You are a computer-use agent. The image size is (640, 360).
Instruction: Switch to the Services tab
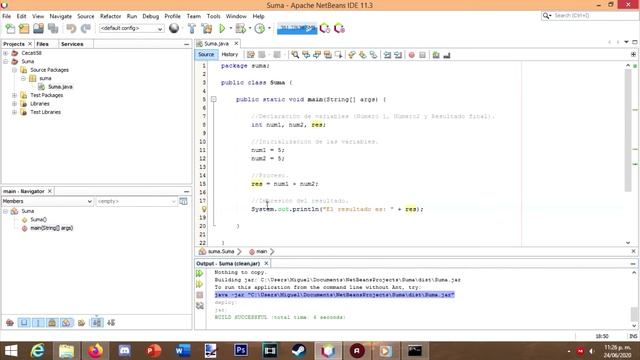pyautogui.click(x=72, y=44)
